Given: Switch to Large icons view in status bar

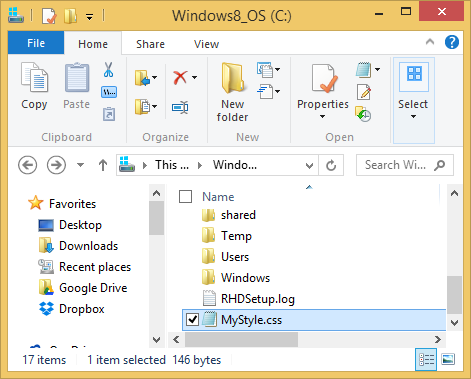Looking at the screenshot, I should click(448, 360).
